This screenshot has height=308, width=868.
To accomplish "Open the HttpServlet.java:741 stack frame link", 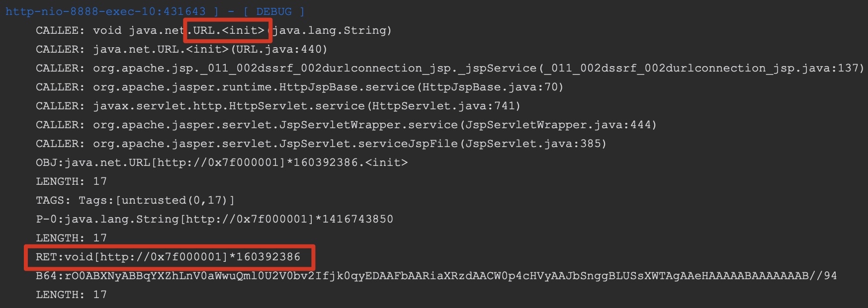I will tap(443, 106).
